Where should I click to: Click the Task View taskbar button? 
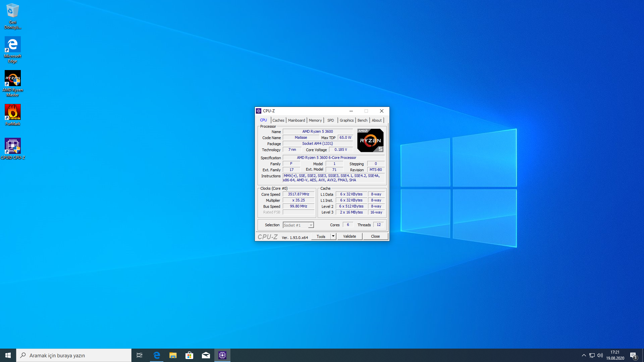pyautogui.click(x=140, y=355)
